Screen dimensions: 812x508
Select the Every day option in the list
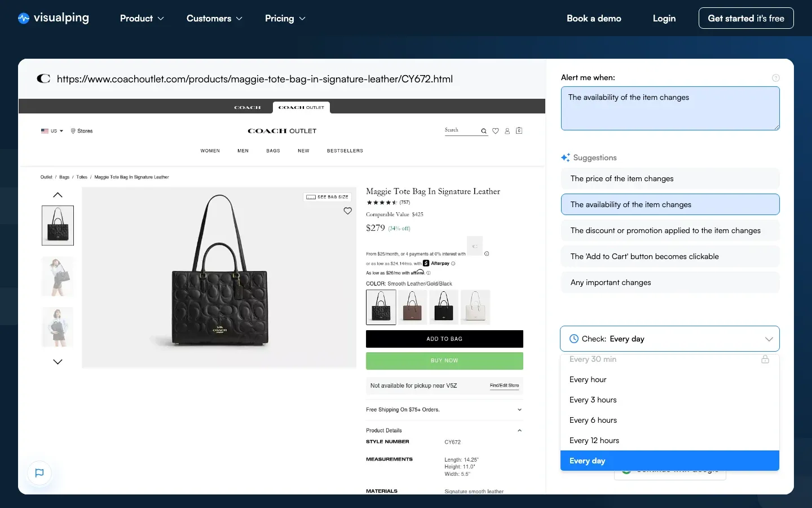point(670,461)
